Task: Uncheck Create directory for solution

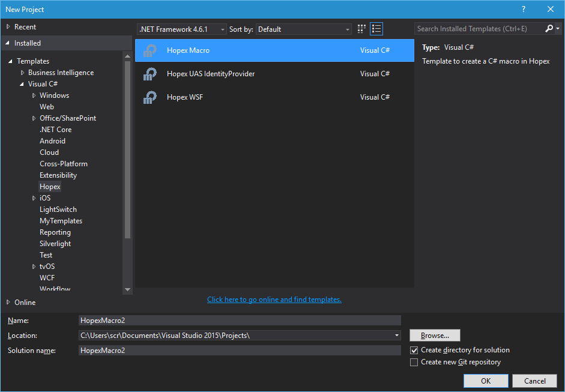Action: click(414, 350)
